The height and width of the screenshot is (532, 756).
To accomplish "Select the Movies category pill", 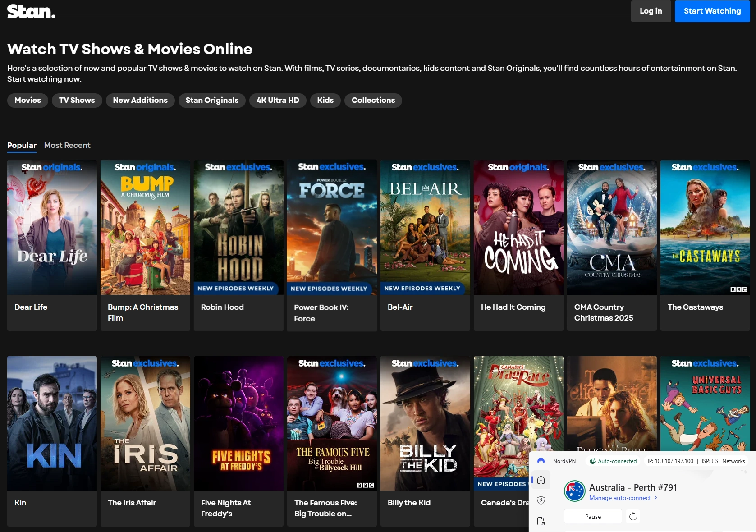I will click(x=27, y=100).
